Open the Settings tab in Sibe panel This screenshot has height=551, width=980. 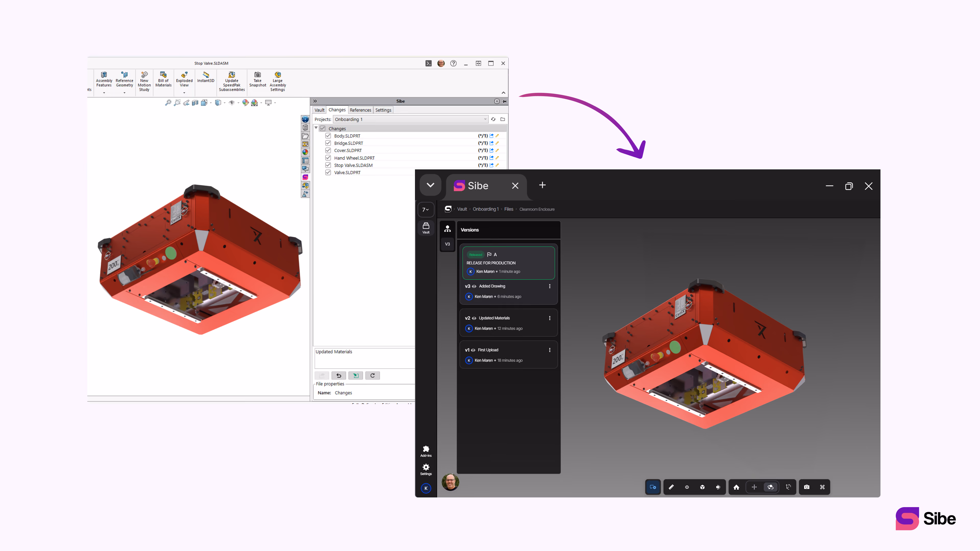(x=383, y=110)
